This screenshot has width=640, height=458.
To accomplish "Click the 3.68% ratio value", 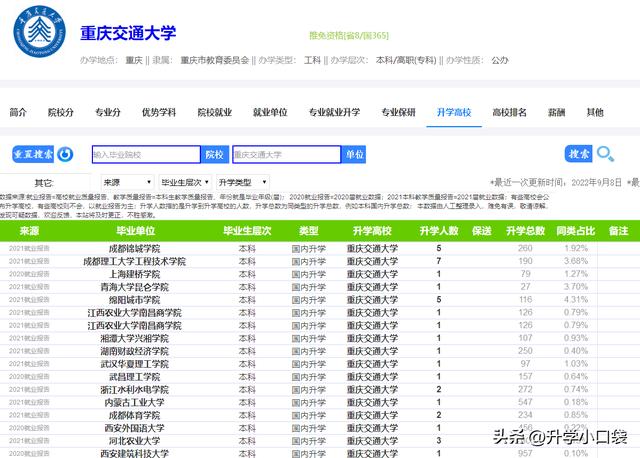I will point(576,261).
